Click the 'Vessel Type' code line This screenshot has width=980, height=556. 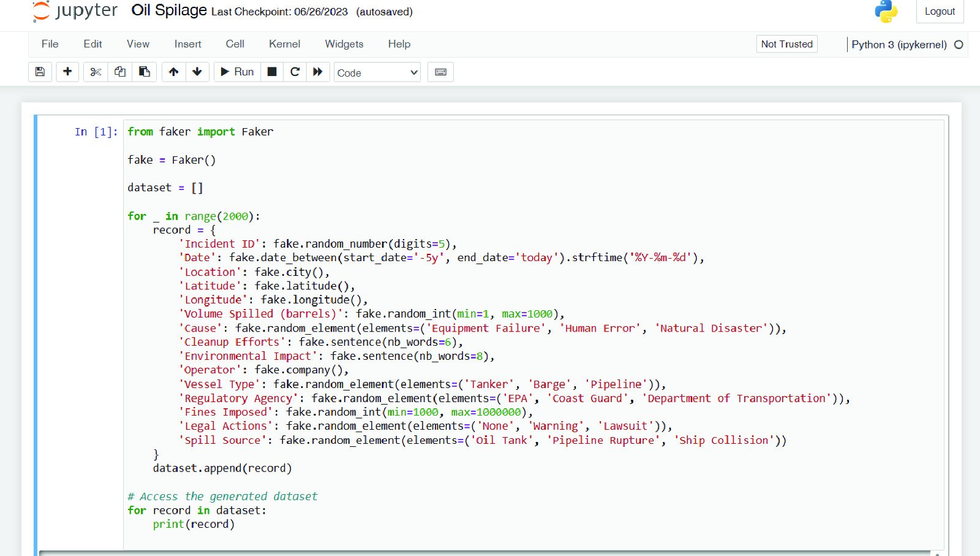point(422,384)
